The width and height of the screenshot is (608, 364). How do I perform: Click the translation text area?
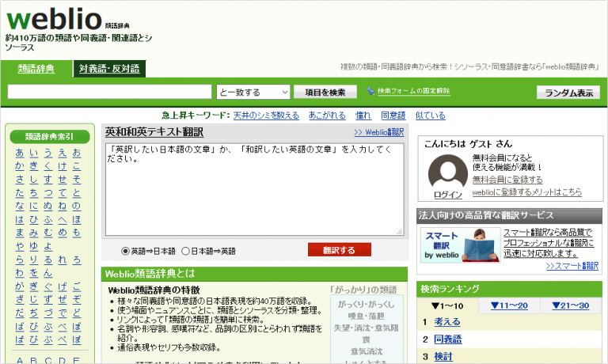point(254,189)
